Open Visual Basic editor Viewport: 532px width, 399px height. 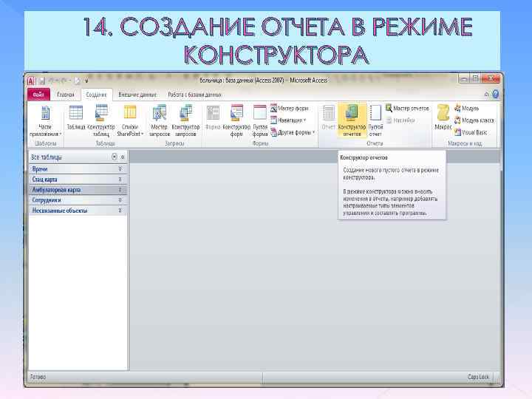click(471, 132)
